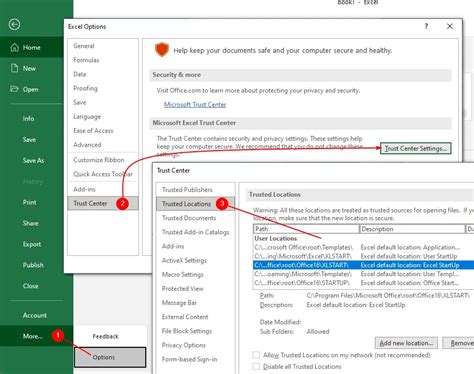The image size is (474, 374).
Task: Open the Microsoft Trust Center link
Action: click(195, 104)
